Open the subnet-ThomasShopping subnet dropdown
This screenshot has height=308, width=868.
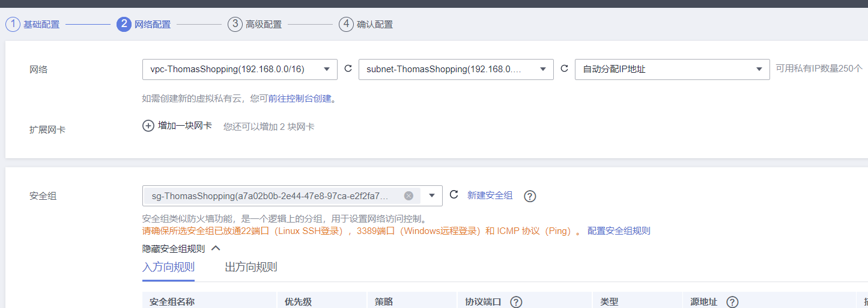pos(456,69)
